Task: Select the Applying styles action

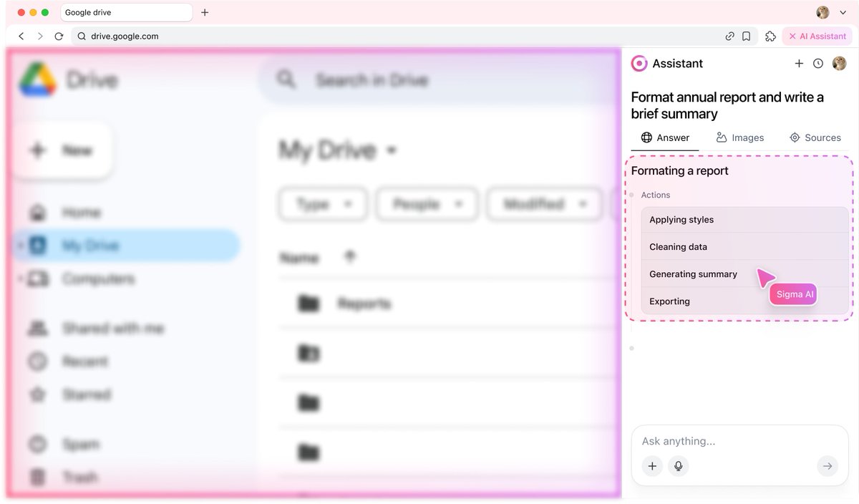Action: (x=744, y=220)
